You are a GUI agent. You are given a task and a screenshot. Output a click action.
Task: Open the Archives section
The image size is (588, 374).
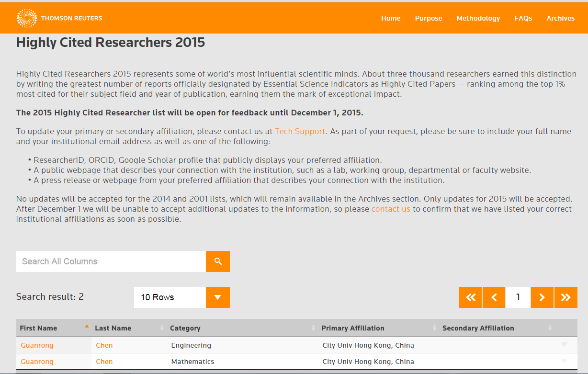point(561,18)
